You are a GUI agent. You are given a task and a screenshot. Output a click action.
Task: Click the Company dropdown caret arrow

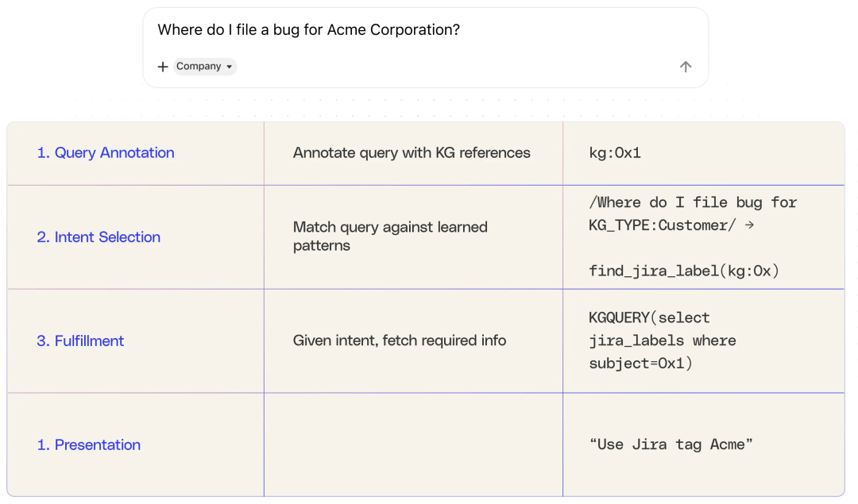pos(230,67)
